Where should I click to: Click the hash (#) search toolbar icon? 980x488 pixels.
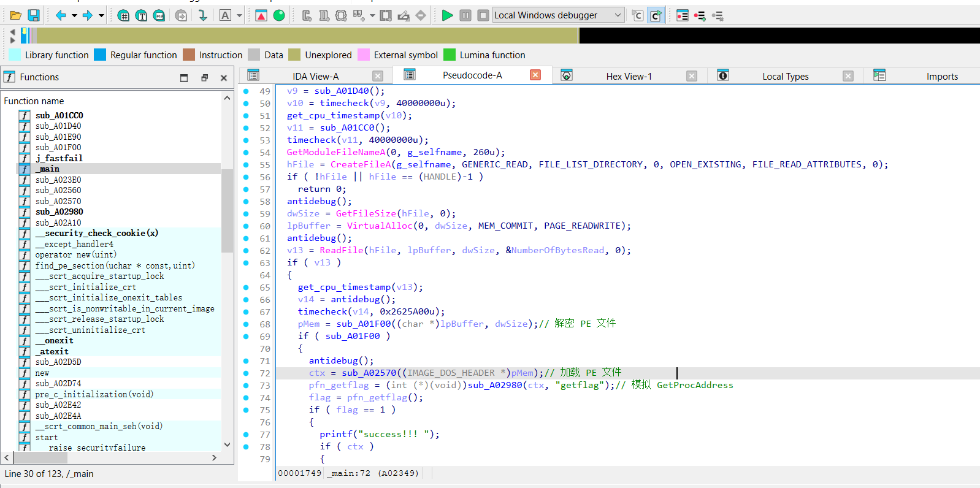click(123, 15)
